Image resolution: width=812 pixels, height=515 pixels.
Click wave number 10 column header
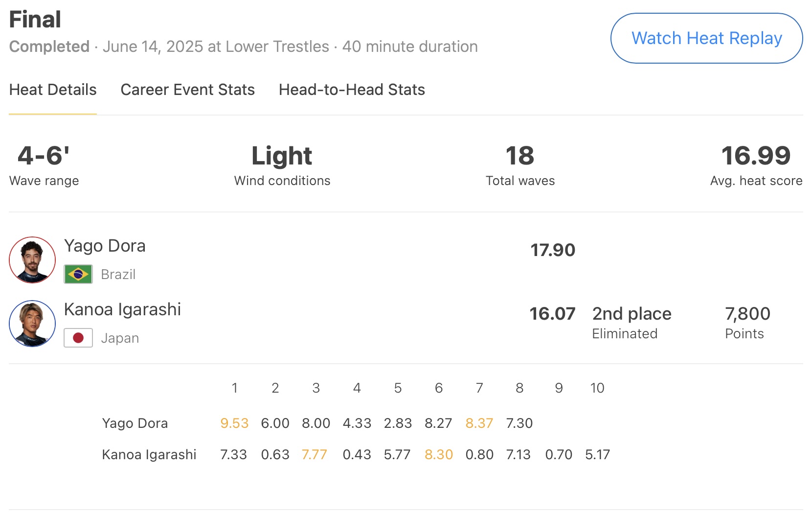[x=597, y=388]
